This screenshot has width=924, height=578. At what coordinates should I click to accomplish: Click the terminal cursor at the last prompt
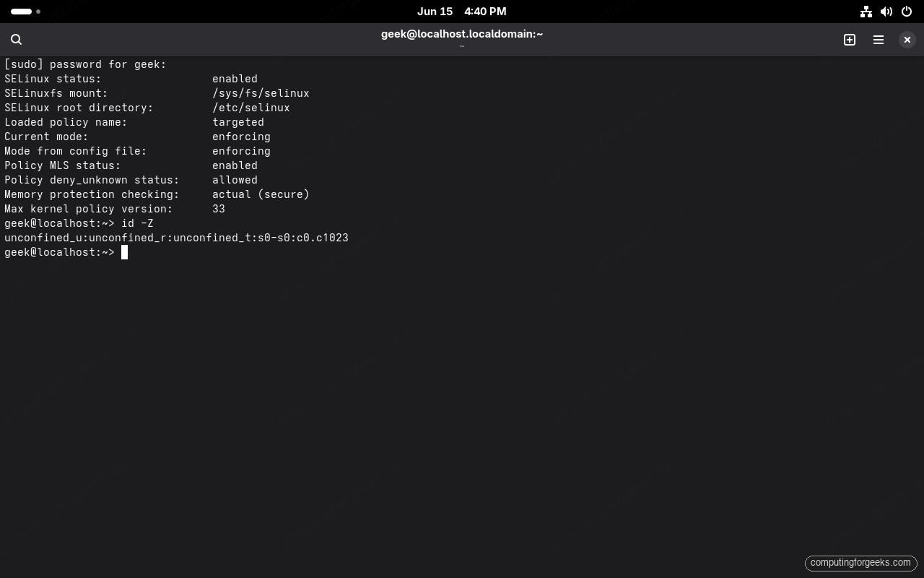(x=125, y=252)
